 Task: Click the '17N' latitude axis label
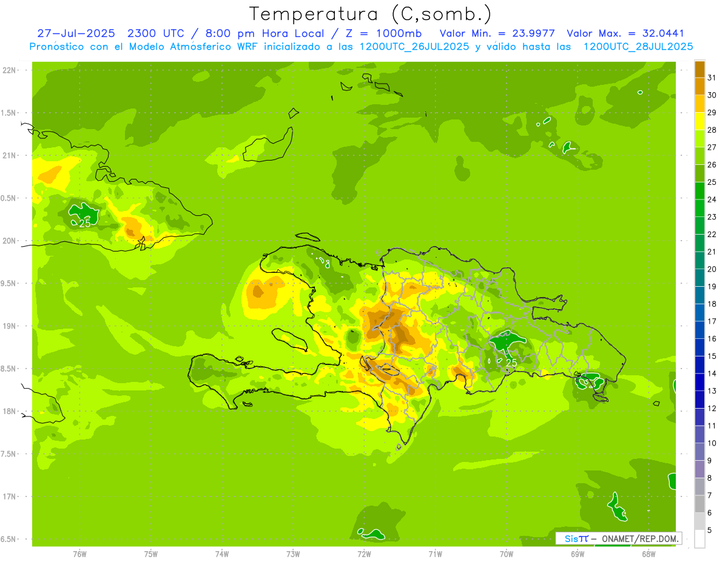click(8, 497)
